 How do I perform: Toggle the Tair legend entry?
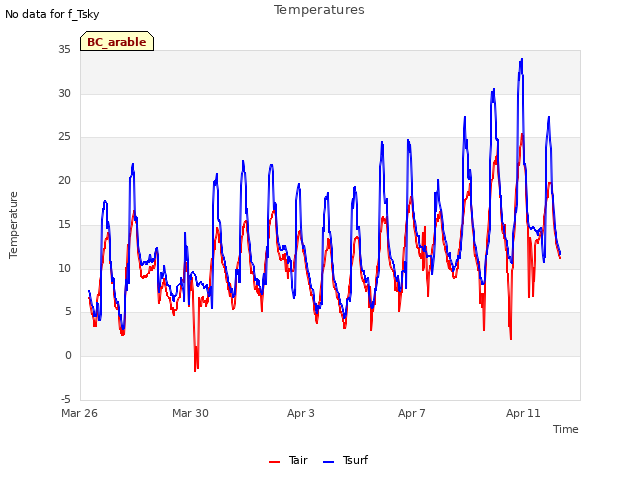[x=288, y=460]
